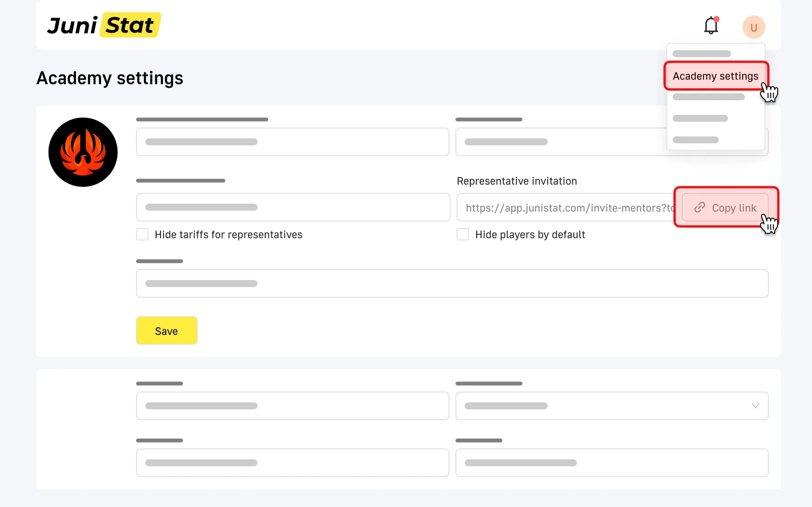Click the first input field beside the logo

tap(292, 142)
